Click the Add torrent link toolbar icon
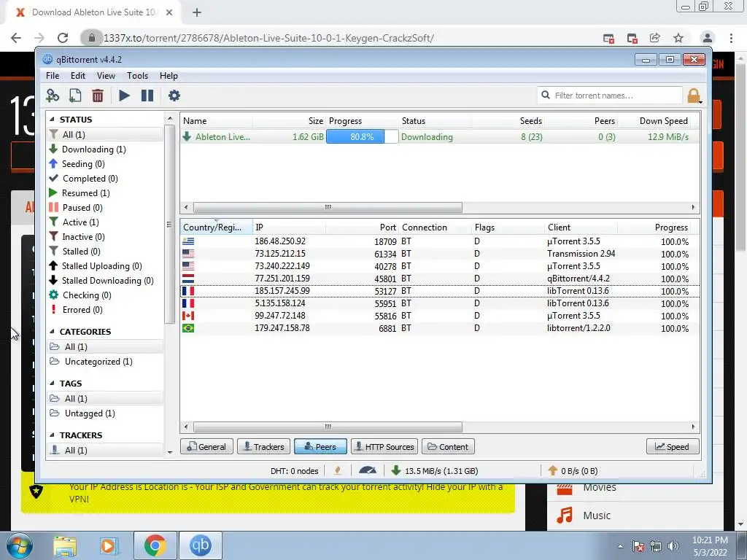Viewport: 747px width, 560px height. tap(53, 96)
